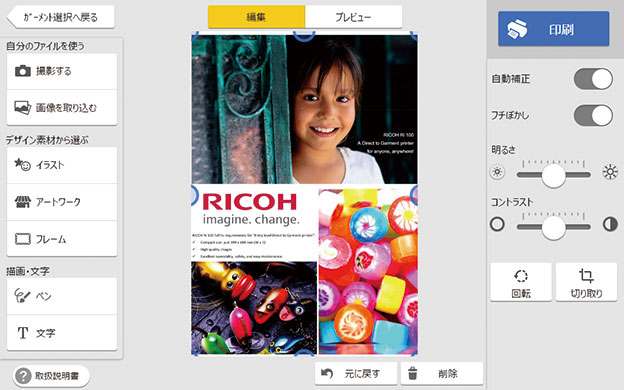Viewport: 624px width, 390px height.
Task: Click the undo arrow icon
Action: click(x=327, y=373)
